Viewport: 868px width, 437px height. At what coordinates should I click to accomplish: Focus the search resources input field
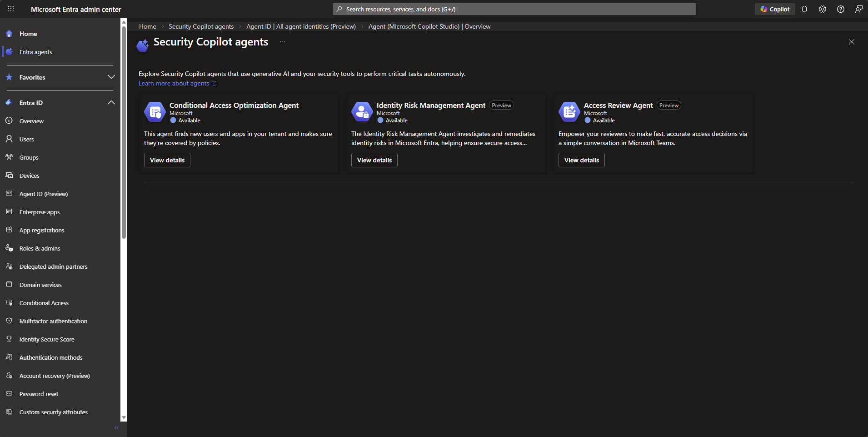[514, 9]
